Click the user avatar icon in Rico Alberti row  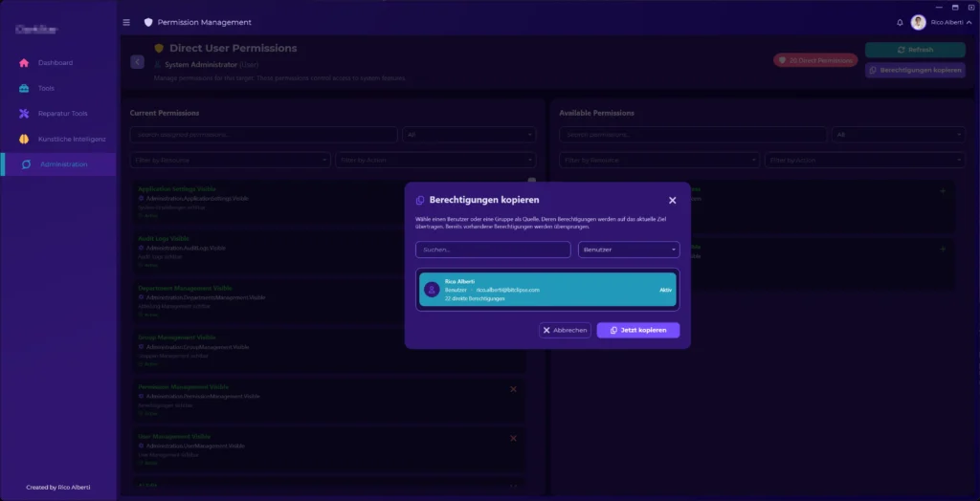coord(432,290)
